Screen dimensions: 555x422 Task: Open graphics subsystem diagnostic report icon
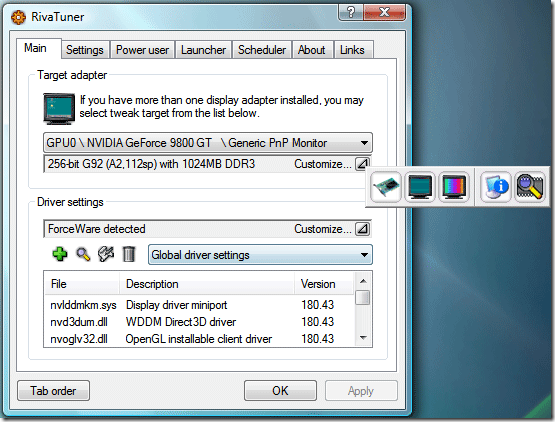(x=496, y=187)
